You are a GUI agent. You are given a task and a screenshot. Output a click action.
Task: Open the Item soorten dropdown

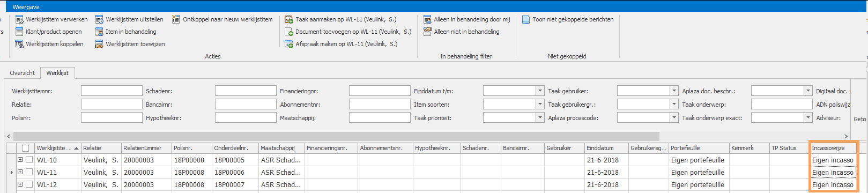click(540, 105)
